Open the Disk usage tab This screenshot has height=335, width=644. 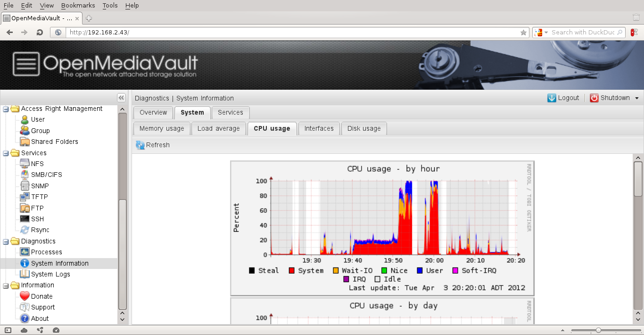[364, 129]
